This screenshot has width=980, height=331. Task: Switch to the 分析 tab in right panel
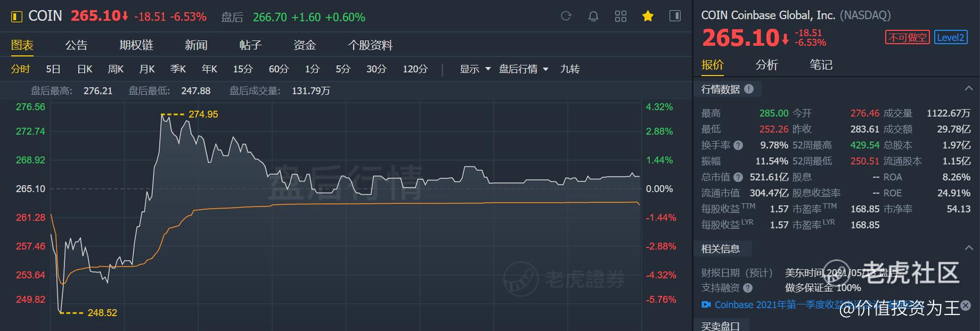[767, 65]
